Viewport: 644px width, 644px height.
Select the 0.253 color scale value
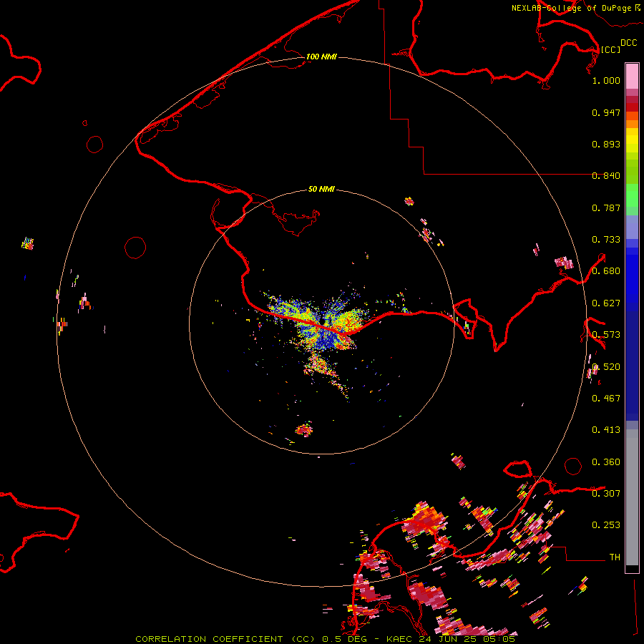tap(606, 525)
